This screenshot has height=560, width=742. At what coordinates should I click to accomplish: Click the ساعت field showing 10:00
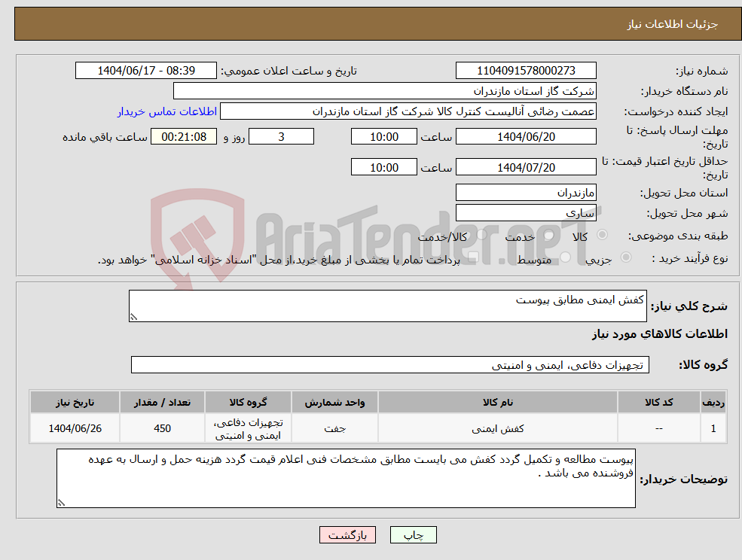pos(384,136)
